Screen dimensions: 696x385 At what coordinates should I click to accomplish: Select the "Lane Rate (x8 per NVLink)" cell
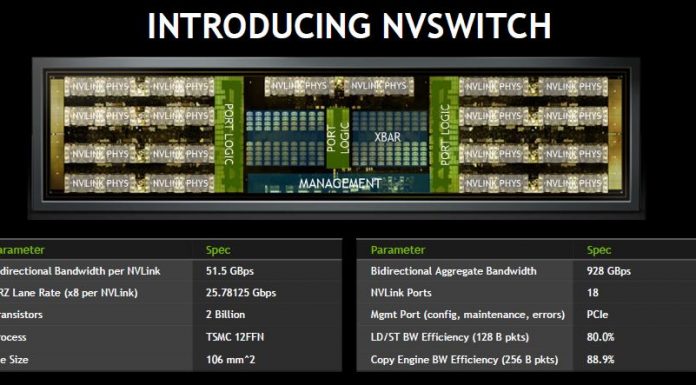pos(96,293)
